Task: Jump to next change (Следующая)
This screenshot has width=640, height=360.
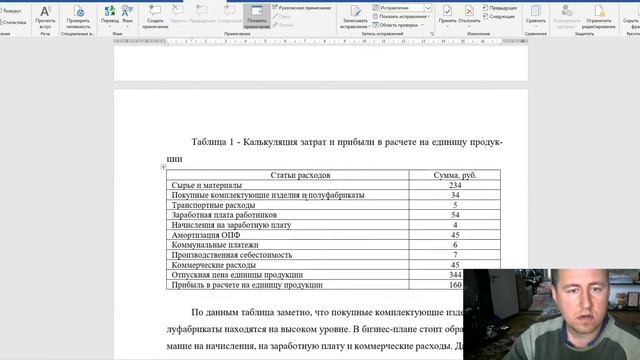Action: click(x=498, y=16)
